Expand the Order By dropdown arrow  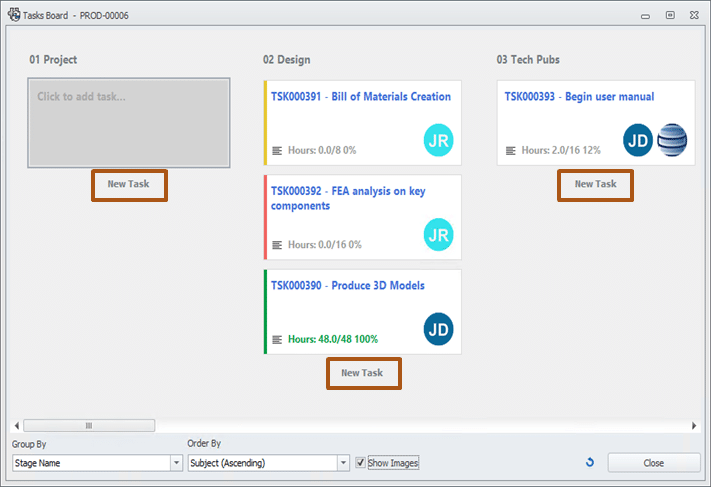coord(343,463)
